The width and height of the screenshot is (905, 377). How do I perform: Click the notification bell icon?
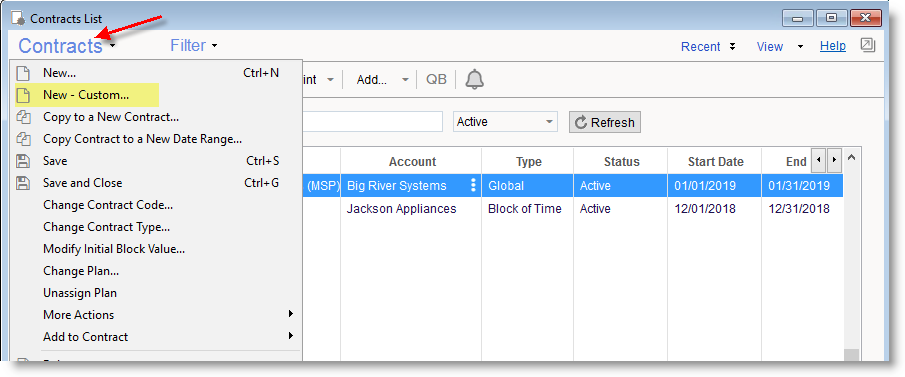(474, 80)
